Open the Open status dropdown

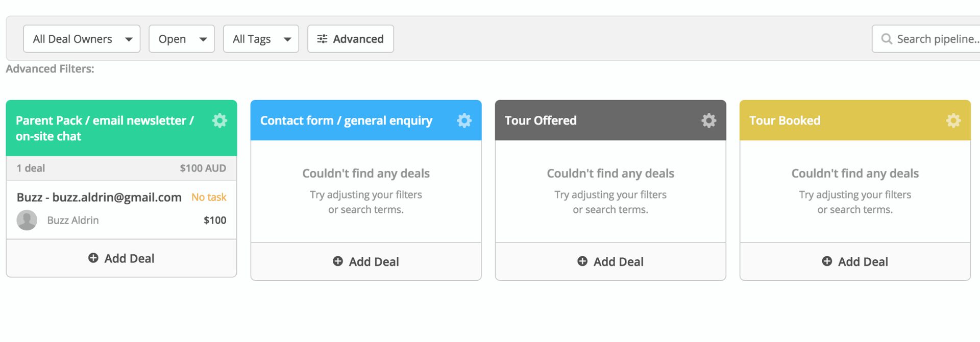point(181,39)
